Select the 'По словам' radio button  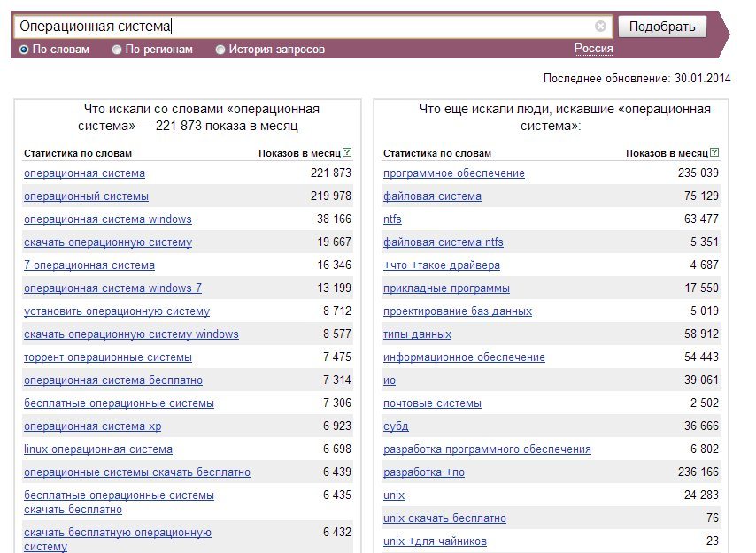(x=24, y=50)
